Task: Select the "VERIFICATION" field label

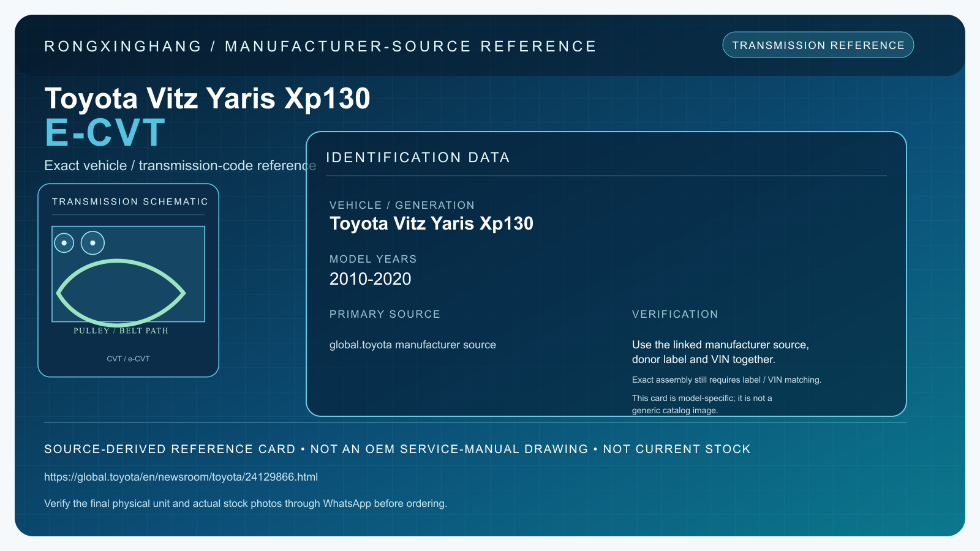Action: click(675, 314)
